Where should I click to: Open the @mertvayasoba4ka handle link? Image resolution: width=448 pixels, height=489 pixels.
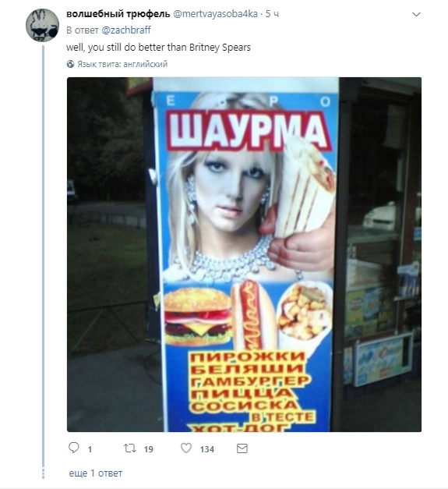215,14
